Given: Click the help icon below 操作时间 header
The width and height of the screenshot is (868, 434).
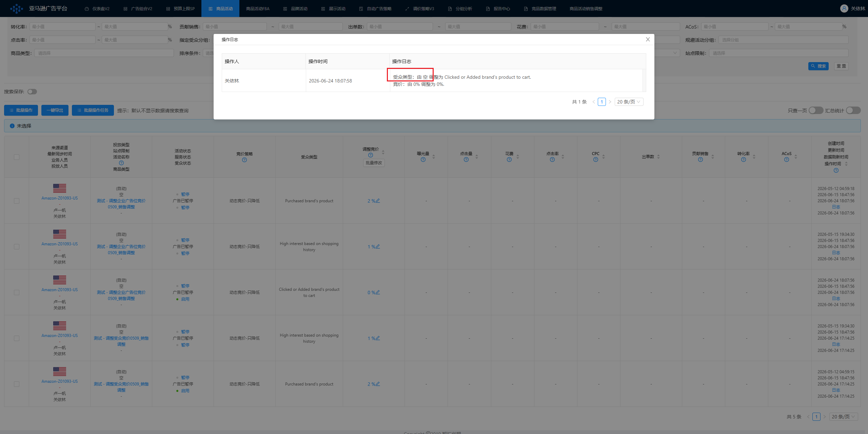Looking at the screenshot, I should coord(836,170).
